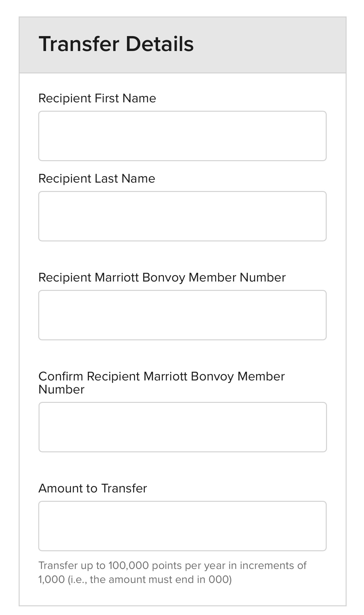Click the word 'Number' on the Confirm label's second line
364x615 pixels.
(62, 389)
